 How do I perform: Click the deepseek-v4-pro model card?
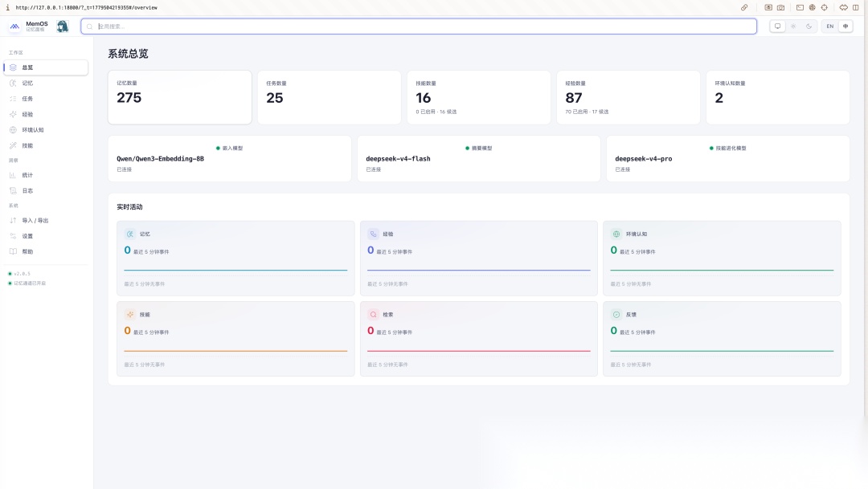(728, 159)
